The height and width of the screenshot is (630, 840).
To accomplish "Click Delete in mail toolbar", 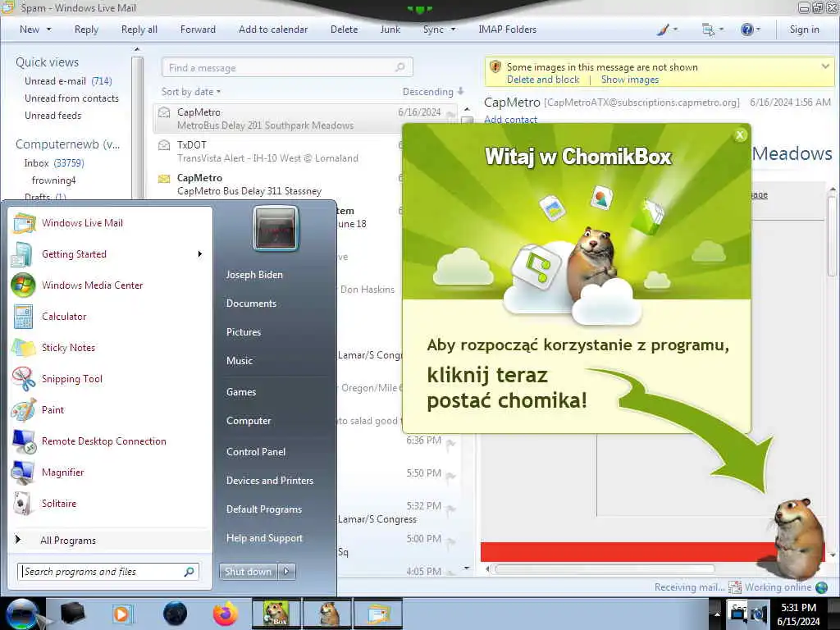I will pyautogui.click(x=344, y=30).
